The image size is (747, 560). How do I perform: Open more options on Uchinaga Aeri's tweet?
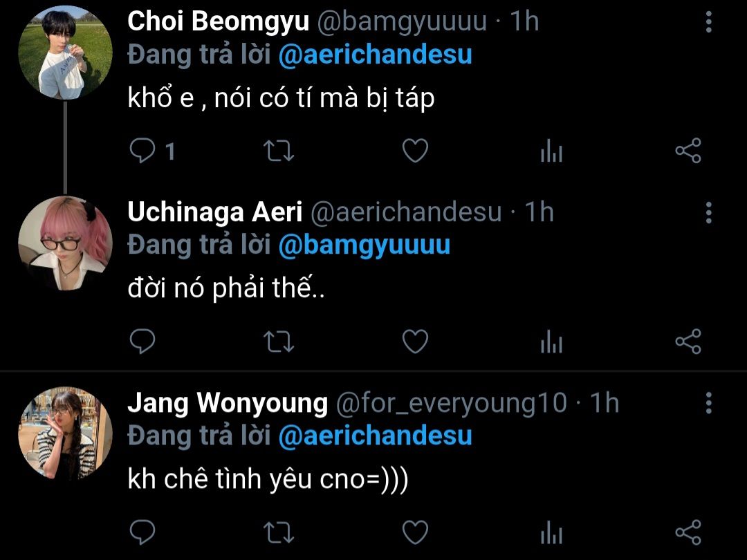coord(708,212)
